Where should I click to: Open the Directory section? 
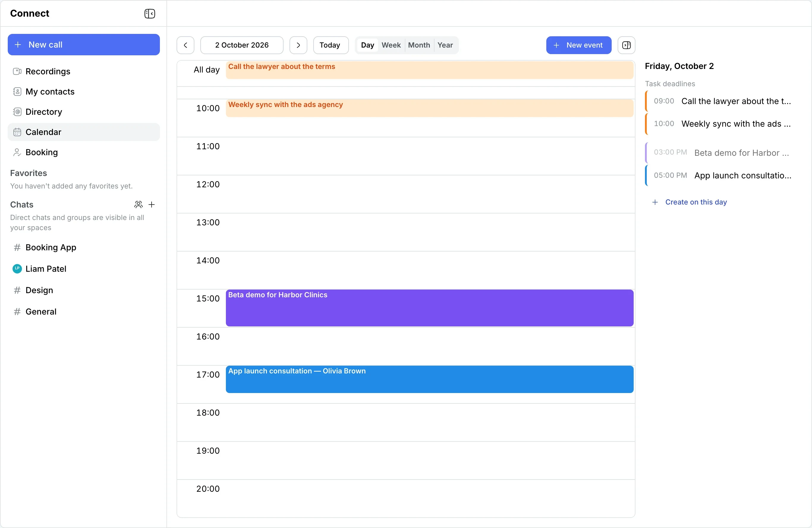click(84, 111)
